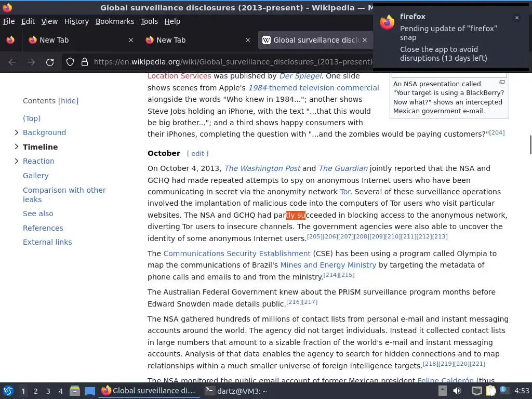Viewport: 532px width, 399px height.
Task: Reload the page with the refresh icon
Action: [50, 62]
